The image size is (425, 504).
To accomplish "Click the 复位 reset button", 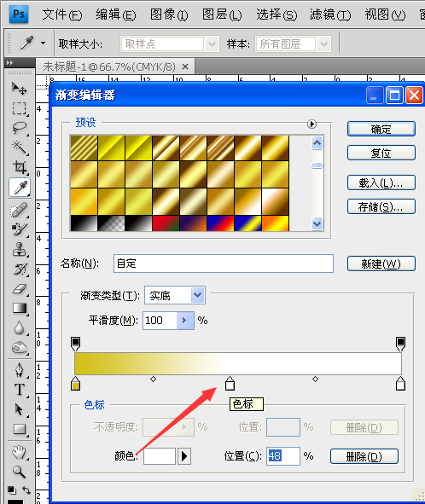I will [381, 153].
